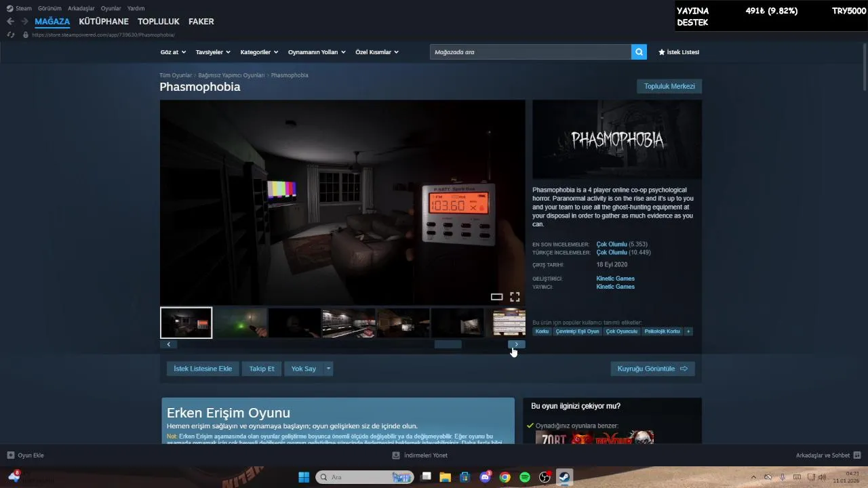Viewport: 868px width, 488px height.
Task: Click the store URL address text
Action: point(103,35)
